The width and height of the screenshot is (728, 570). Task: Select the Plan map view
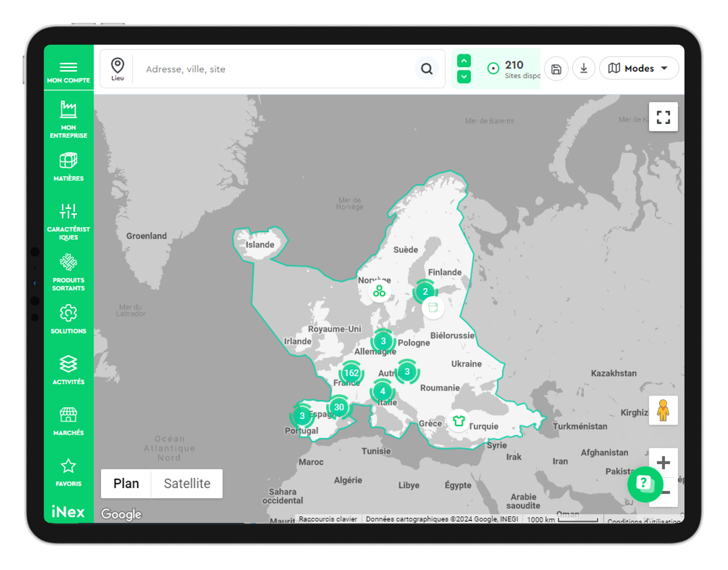pyautogui.click(x=126, y=484)
